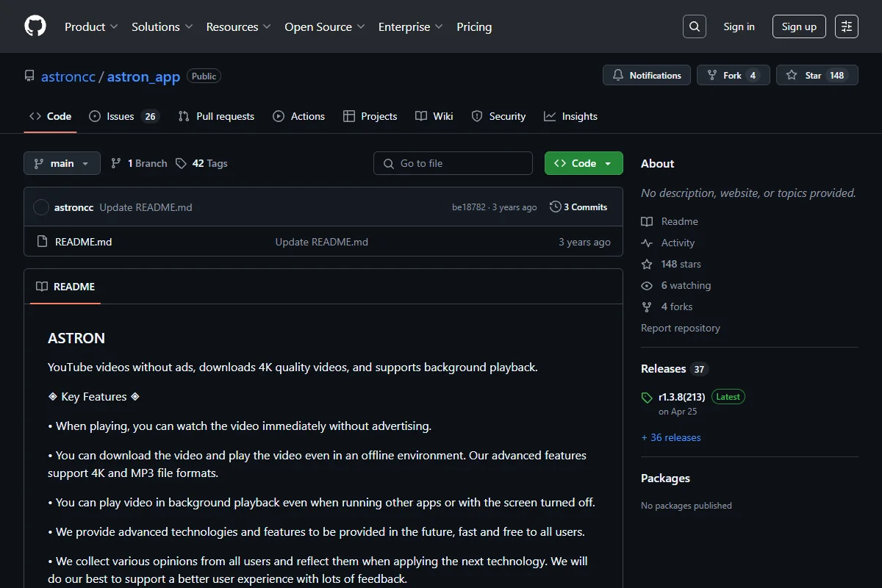Open the r1.3.8(213) release tag
Image resolution: width=882 pixels, height=588 pixels.
(x=681, y=397)
